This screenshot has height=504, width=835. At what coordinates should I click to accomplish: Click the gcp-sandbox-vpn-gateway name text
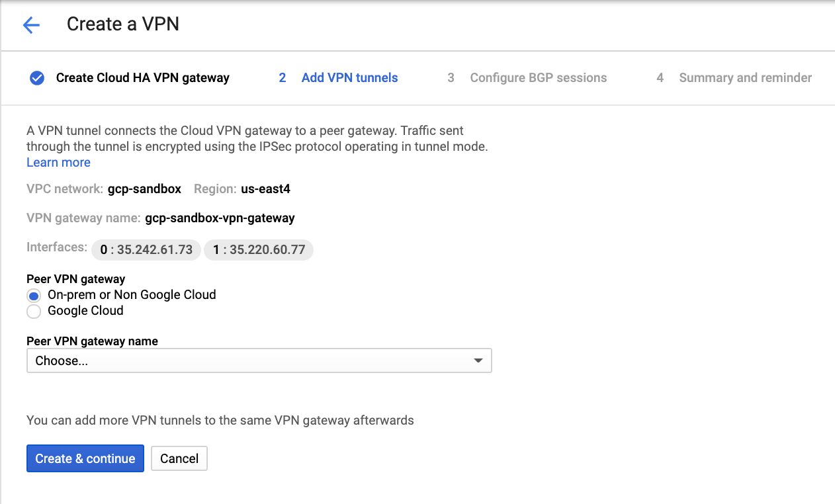pos(220,218)
